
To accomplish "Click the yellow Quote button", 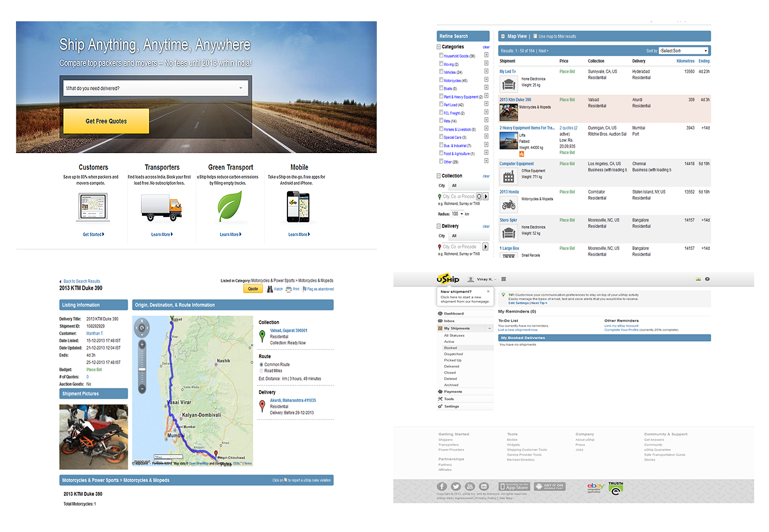I will click(253, 289).
